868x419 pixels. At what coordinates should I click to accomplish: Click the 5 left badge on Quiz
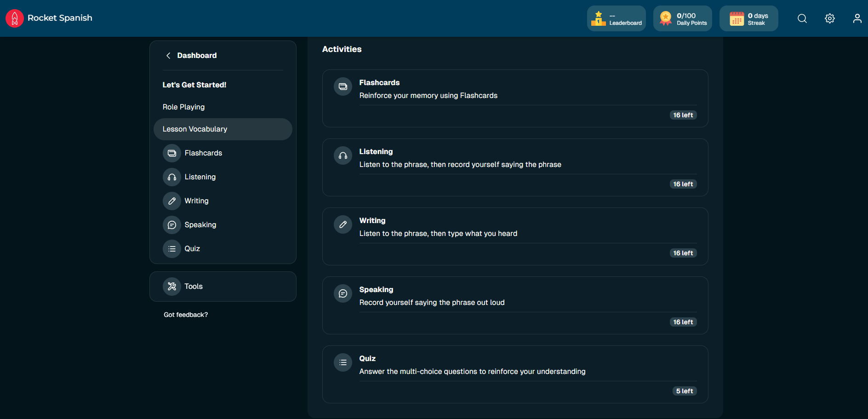click(x=685, y=391)
